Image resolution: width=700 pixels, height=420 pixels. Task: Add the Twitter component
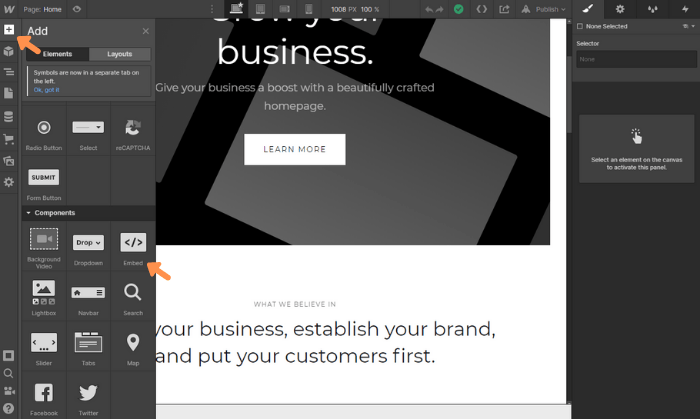pos(88,397)
